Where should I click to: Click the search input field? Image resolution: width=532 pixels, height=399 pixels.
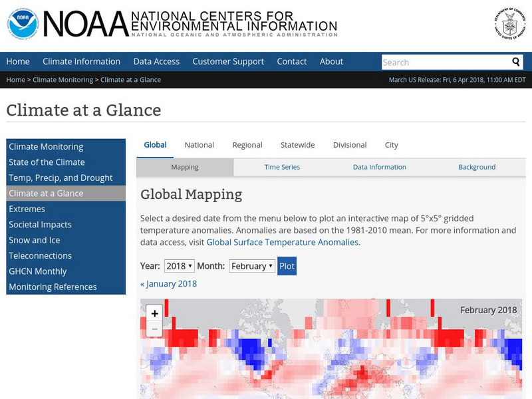click(445, 62)
